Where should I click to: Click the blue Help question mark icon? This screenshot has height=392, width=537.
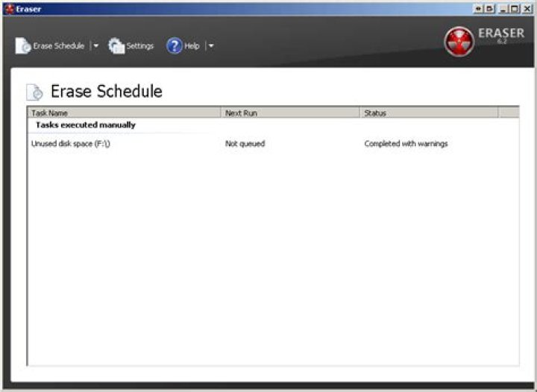coord(175,46)
